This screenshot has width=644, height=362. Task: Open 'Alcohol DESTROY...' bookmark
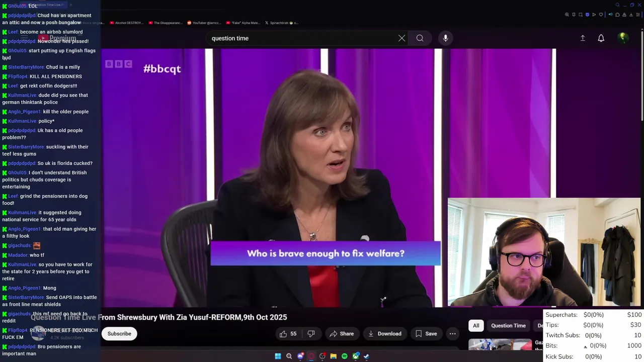coord(126,23)
